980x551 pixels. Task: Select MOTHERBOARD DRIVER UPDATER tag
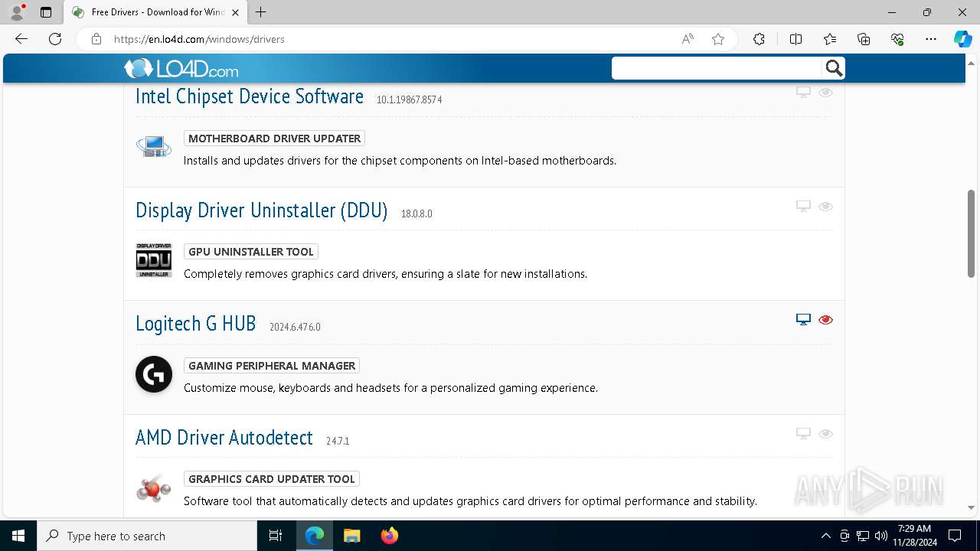tap(274, 139)
